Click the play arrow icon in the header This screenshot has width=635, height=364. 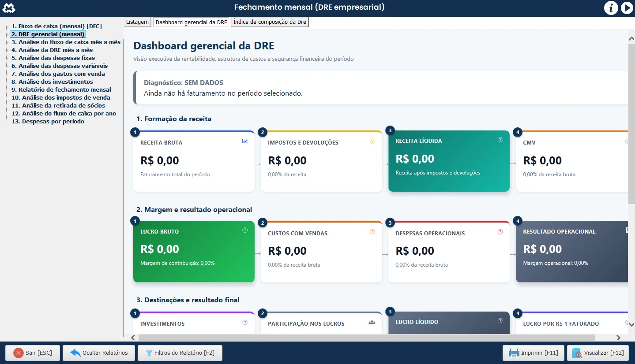pos(627,7)
